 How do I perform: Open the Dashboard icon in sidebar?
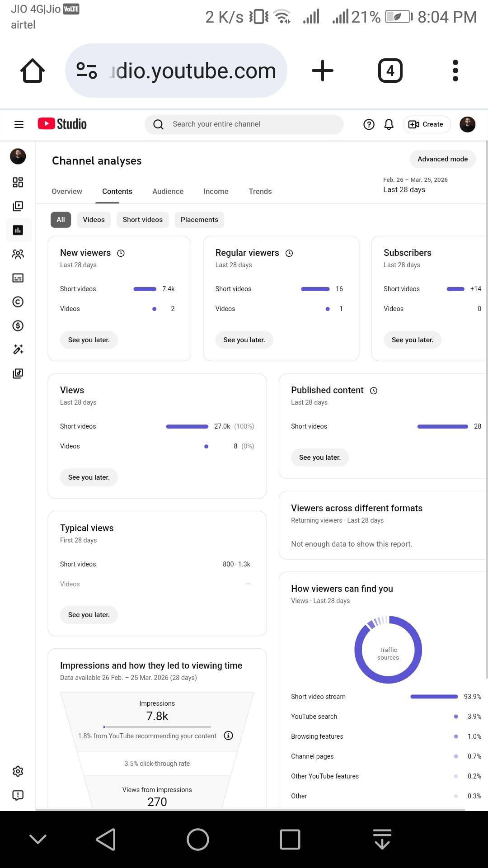tap(18, 182)
